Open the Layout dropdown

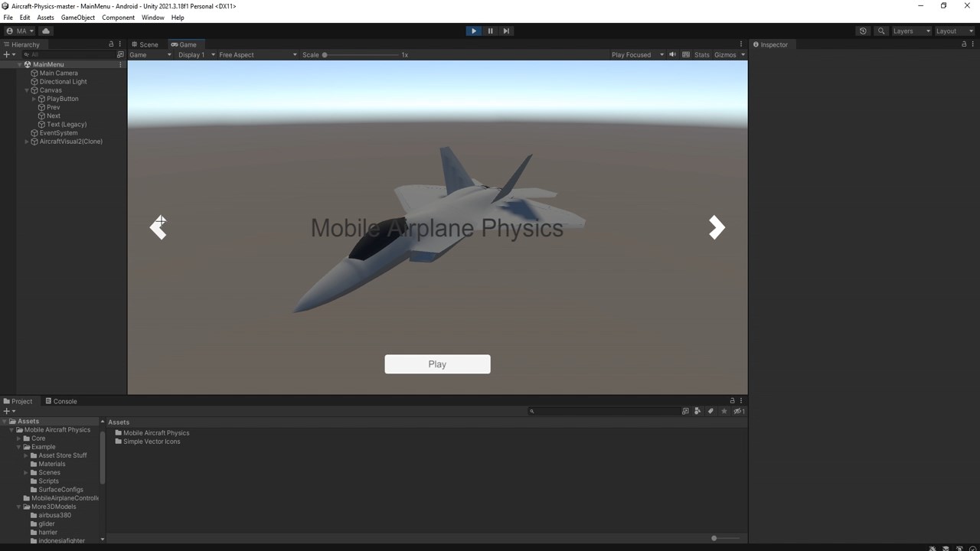[x=954, y=31]
